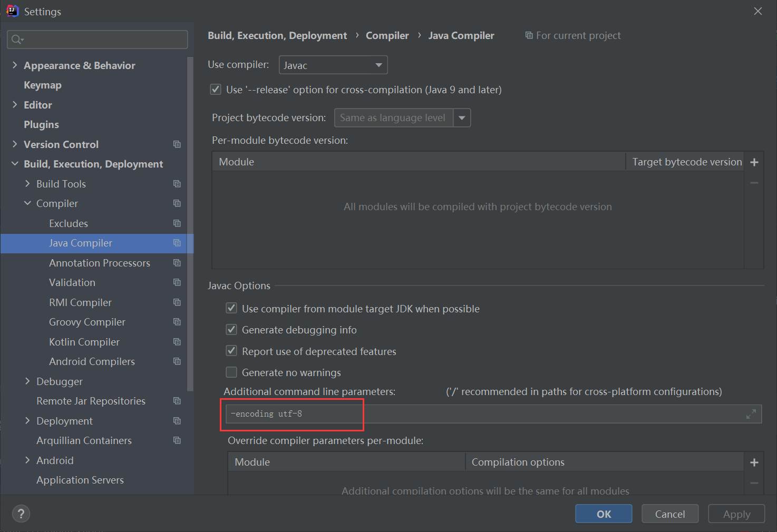This screenshot has width=777, height=532.
Task: Click the per-project icon beside Groovy Compiler
Action: point(177,322)
